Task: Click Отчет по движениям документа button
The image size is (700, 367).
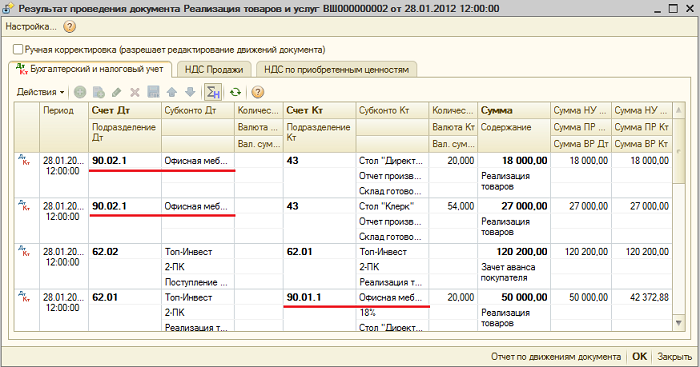Action: (556, 357)
